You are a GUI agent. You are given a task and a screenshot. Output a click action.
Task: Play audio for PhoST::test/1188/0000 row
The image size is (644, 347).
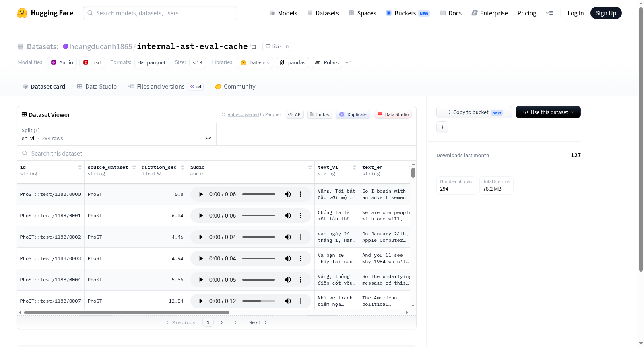201,194
